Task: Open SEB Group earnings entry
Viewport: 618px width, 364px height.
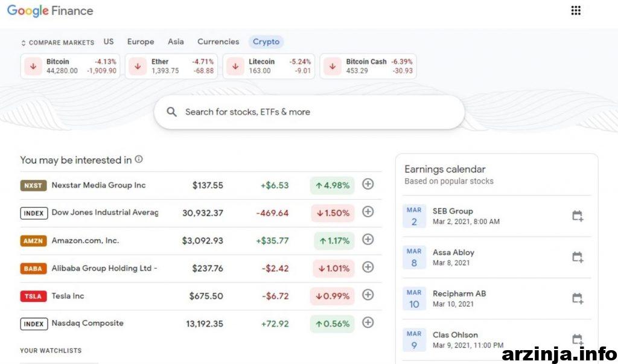Action: [x=497, y=216]
